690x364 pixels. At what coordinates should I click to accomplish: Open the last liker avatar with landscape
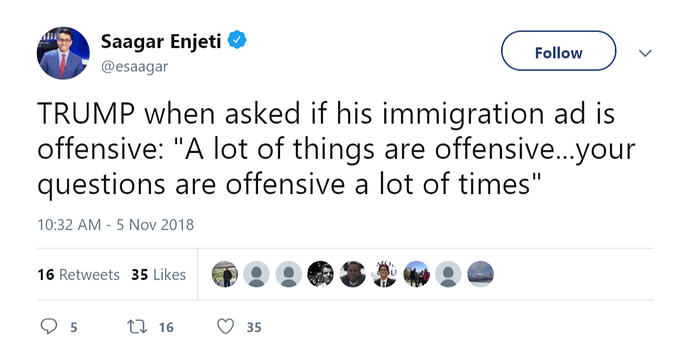480,274
